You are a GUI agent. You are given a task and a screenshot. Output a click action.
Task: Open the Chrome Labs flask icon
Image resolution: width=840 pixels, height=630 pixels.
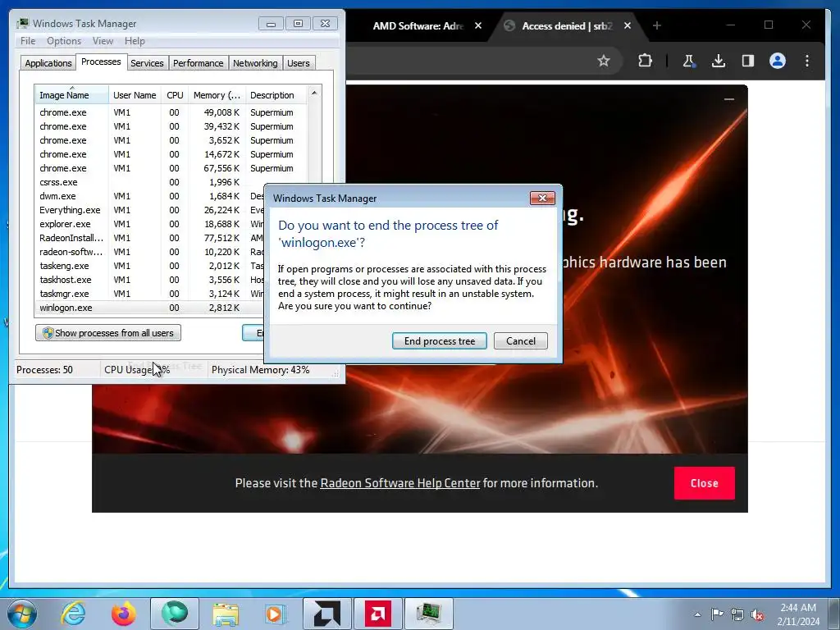click(x=688, y=61)
